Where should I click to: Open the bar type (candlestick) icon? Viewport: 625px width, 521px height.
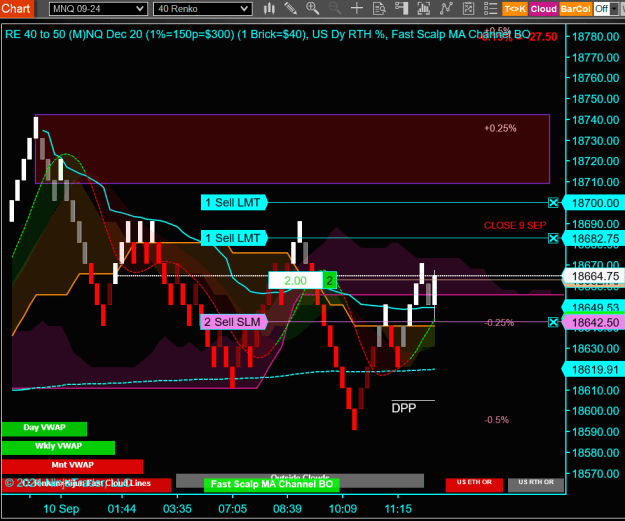[x=269, y=8]
